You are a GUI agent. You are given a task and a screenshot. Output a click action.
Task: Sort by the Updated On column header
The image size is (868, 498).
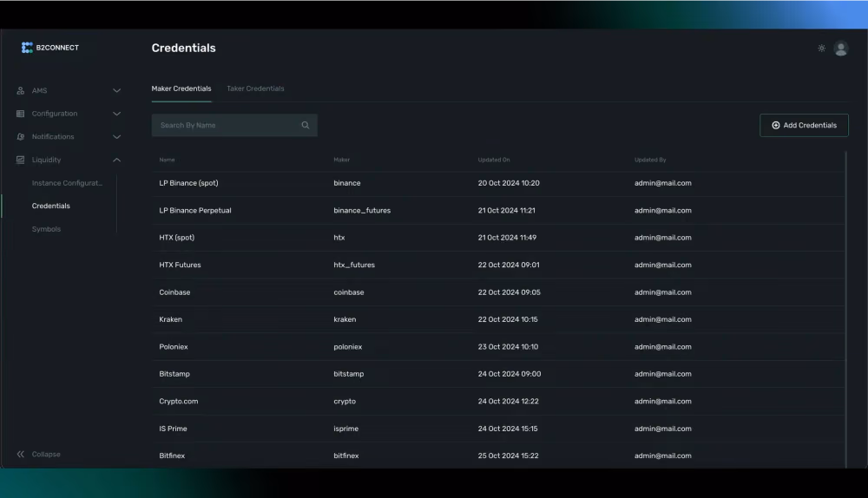(x=494, y=160)
